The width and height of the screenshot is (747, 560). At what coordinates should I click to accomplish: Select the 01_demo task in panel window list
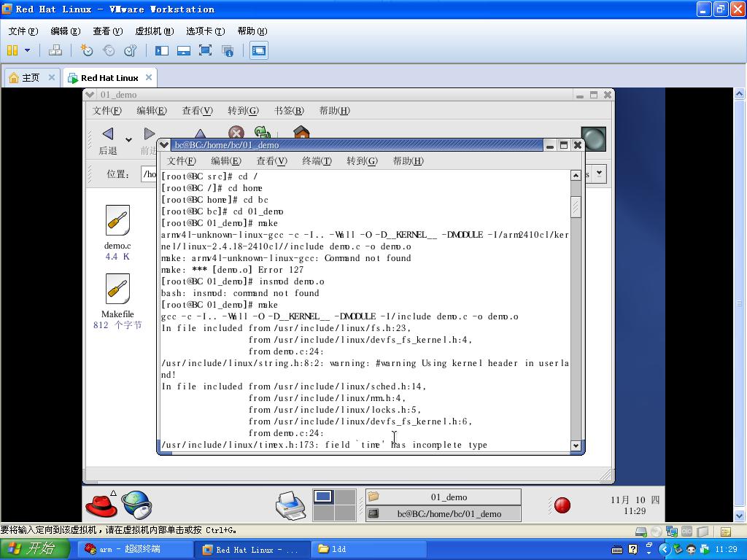point(443,497)
